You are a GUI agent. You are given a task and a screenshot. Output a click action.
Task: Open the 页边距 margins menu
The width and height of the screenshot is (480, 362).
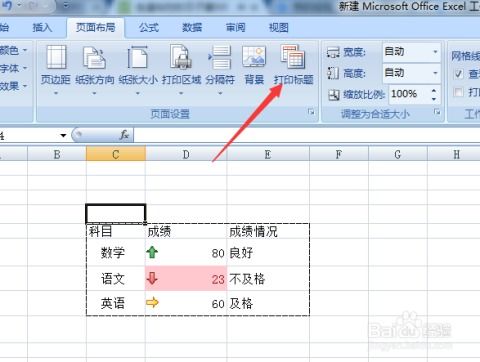56,70
